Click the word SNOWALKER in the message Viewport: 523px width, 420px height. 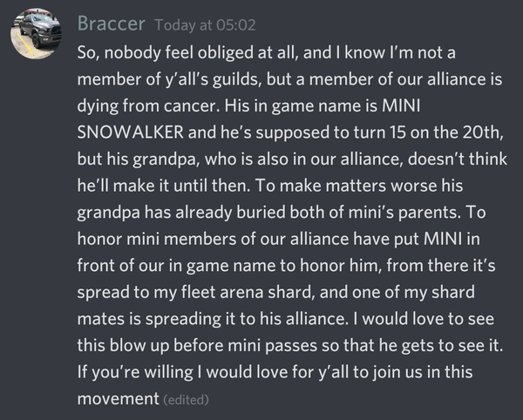click(130, 141)
